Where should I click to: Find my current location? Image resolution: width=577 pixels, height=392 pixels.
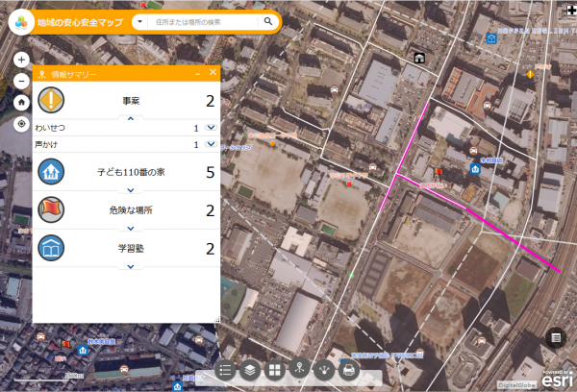coord(21,124)
